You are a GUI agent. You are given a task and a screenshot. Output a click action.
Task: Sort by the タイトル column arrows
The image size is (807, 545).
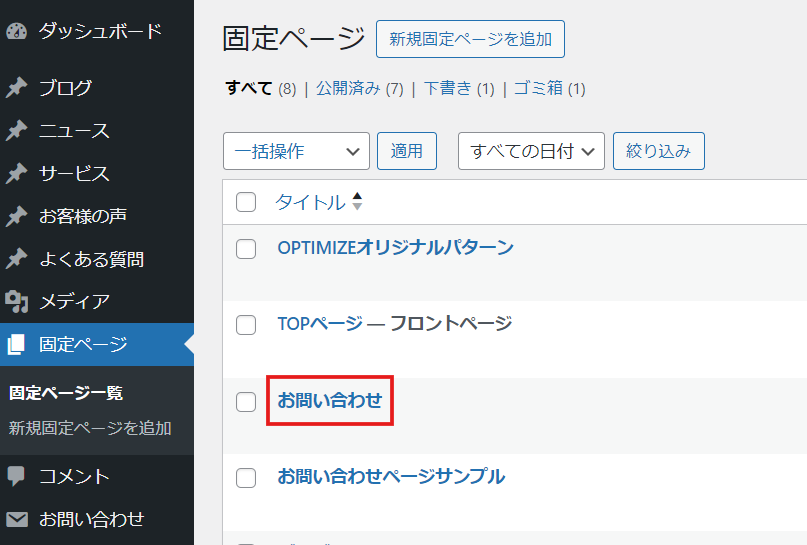coord(357,202)
